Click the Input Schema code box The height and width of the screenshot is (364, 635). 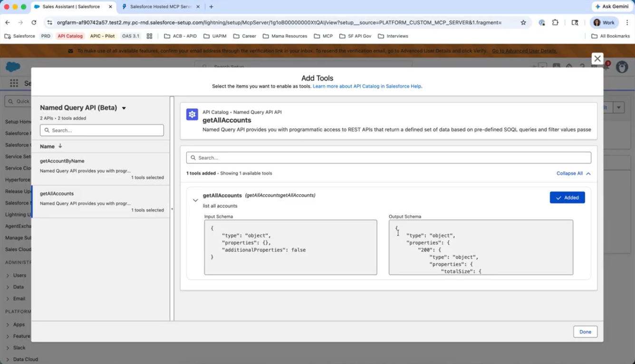pyautogui.click(x=290, y=247)
